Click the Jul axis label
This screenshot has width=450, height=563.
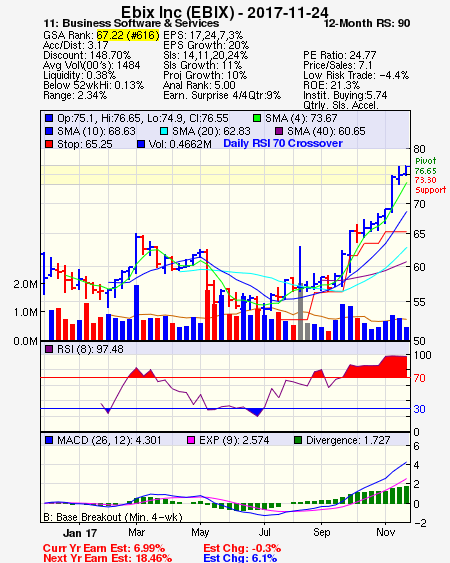(264, 532)
